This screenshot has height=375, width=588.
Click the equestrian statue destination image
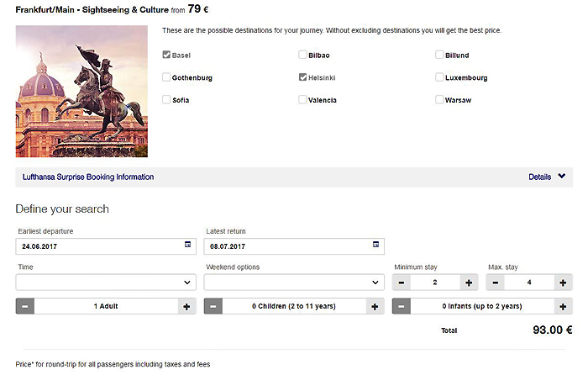tap(81, 91)
